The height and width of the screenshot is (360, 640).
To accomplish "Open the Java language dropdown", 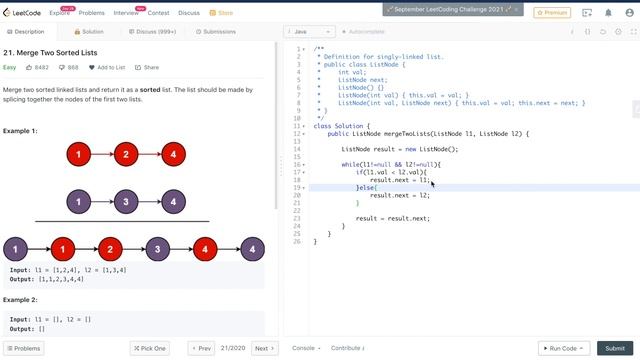I will (x=309, y=32).
